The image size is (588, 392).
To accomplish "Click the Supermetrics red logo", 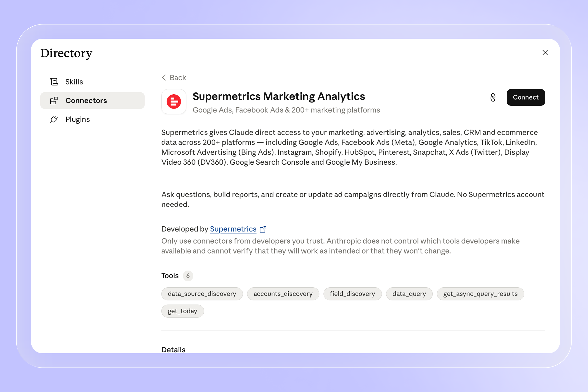I will tap(174, 101).
